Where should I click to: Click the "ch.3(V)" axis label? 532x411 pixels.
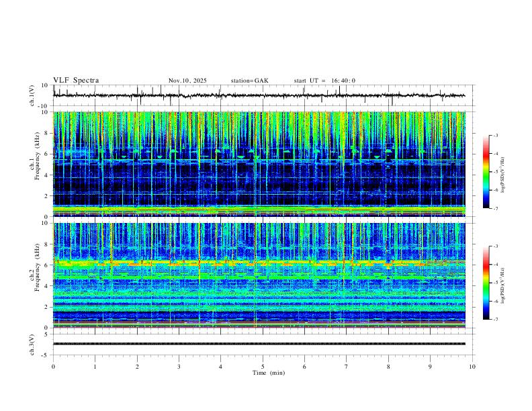coord(32,345)
